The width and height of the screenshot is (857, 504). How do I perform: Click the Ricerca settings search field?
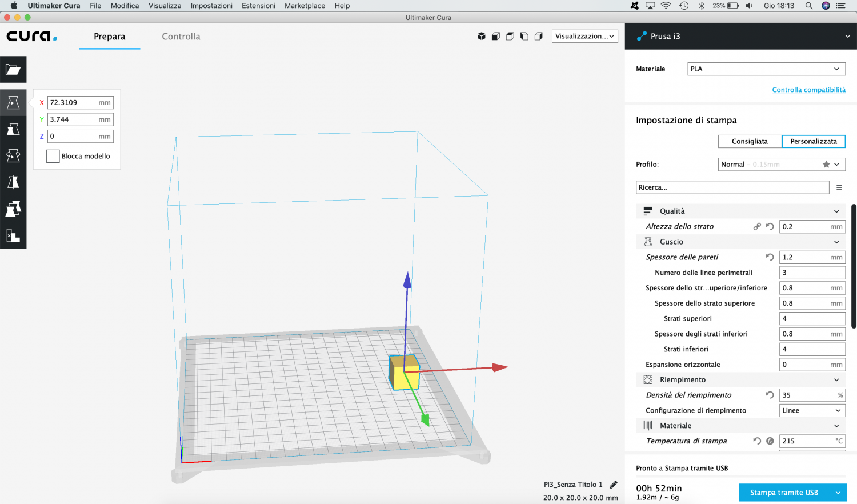pos(732,187)
